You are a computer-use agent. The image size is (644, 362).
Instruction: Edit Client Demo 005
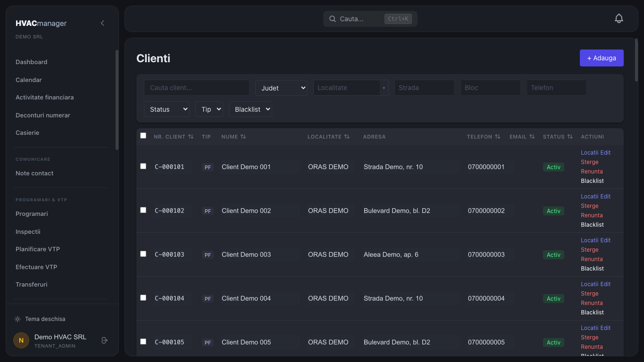pos(605,328)
